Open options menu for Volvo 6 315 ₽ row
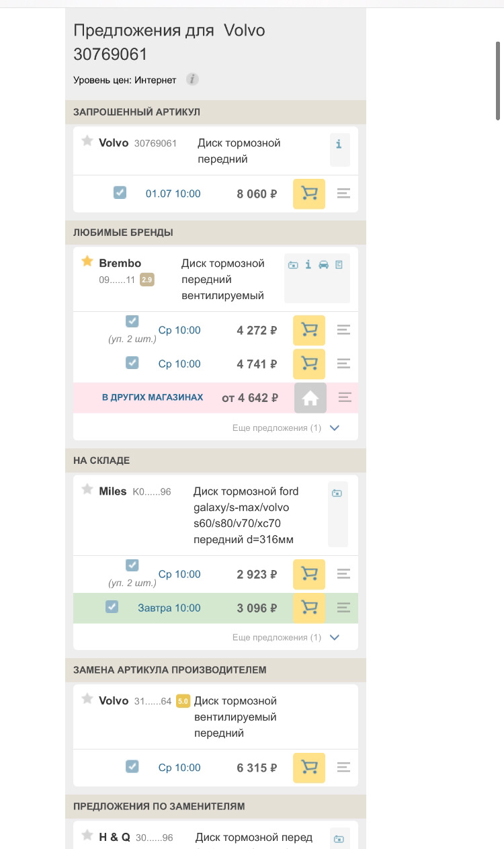 click(344, 767)
